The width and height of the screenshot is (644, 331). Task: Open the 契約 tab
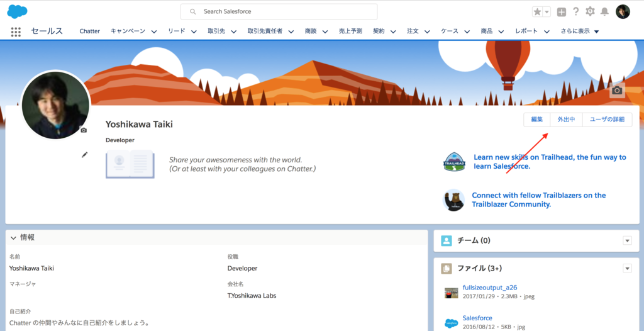coord(379,31)
